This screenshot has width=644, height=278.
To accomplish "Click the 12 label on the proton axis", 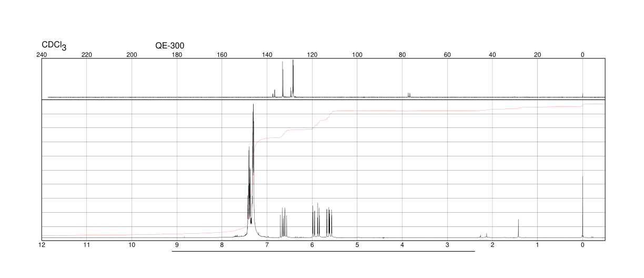I will [42, 245].
